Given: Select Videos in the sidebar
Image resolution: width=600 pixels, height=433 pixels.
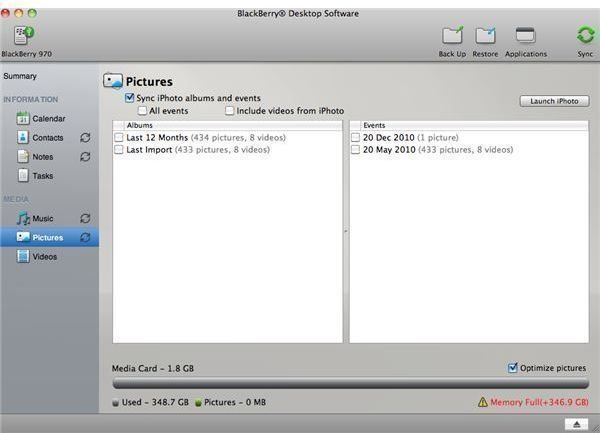Looking at the screenshot, I should [45, 257].
